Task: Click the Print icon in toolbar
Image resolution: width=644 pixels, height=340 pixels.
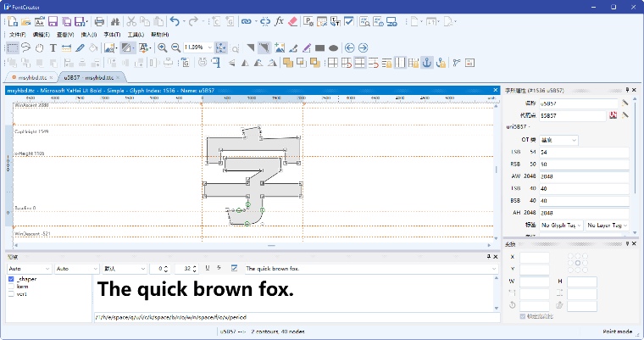Action: [x=99, y=20]
